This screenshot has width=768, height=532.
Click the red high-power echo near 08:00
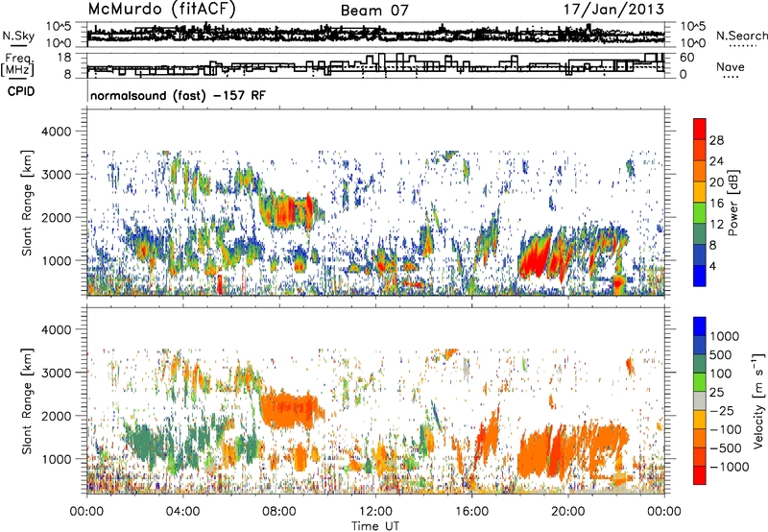(x=290, y=210)
